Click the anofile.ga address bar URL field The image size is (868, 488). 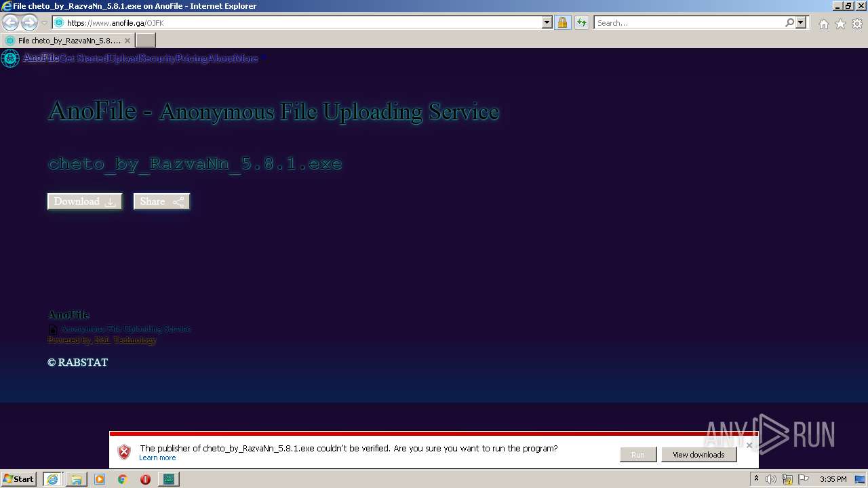(x=304, y=23)
